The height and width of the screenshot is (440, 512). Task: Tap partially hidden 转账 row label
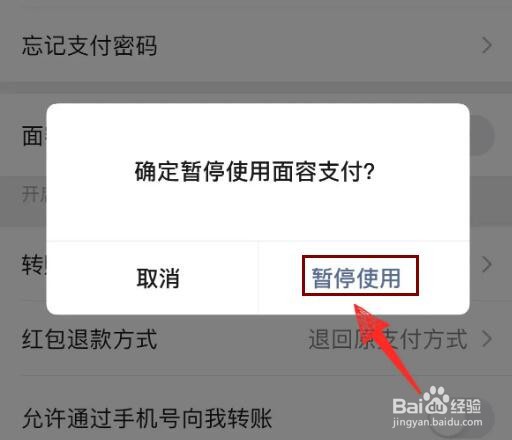click(x=34, y=264)
